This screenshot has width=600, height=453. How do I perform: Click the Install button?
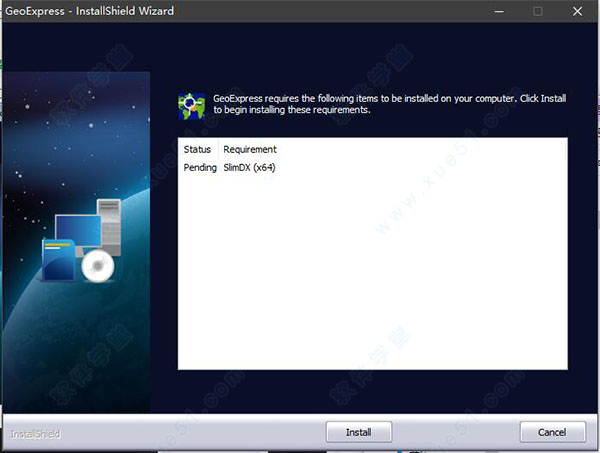[359, 432]
